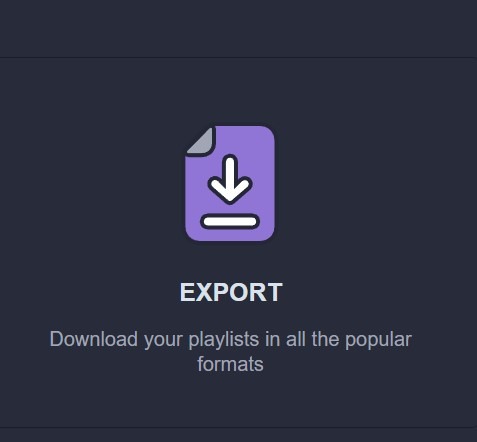Click the word 'formats' in the description
This screenshot has width=477, height=442.
tap(230, 364)
